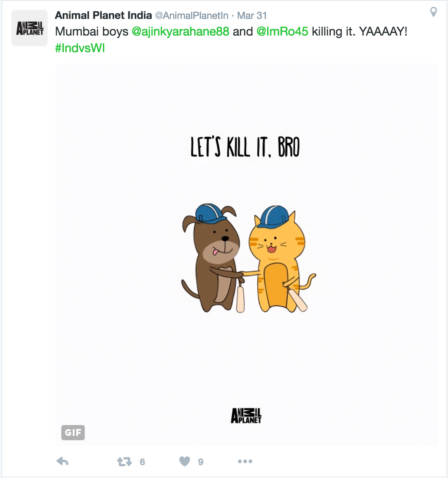Click the Animal Planet logo inside GIF
The height and width of the screenshot is (478, 448).
(x=246, y=416)
